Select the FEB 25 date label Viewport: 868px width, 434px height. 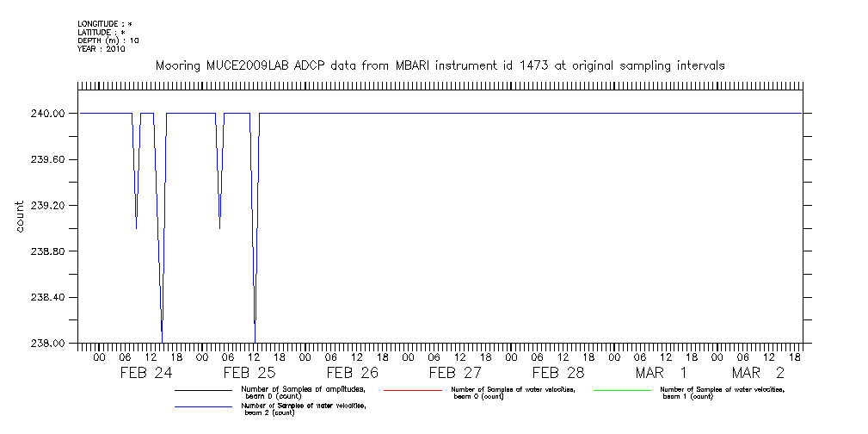coord(249,374)
